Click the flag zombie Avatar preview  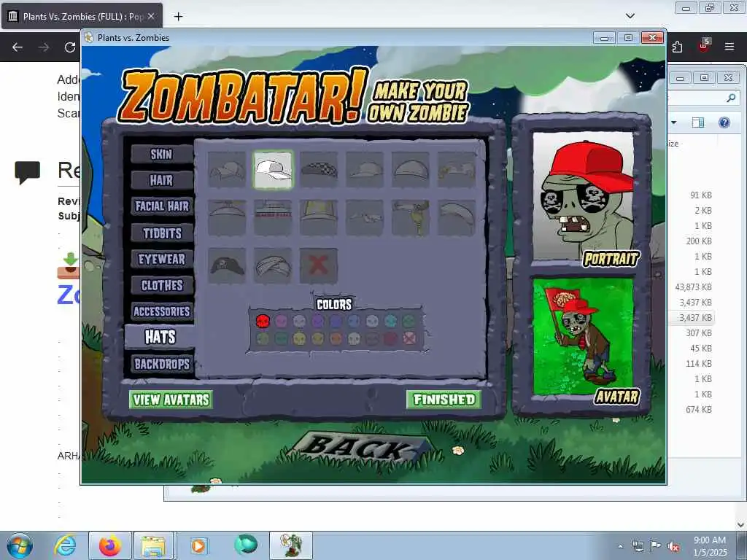tap(583, 337)
